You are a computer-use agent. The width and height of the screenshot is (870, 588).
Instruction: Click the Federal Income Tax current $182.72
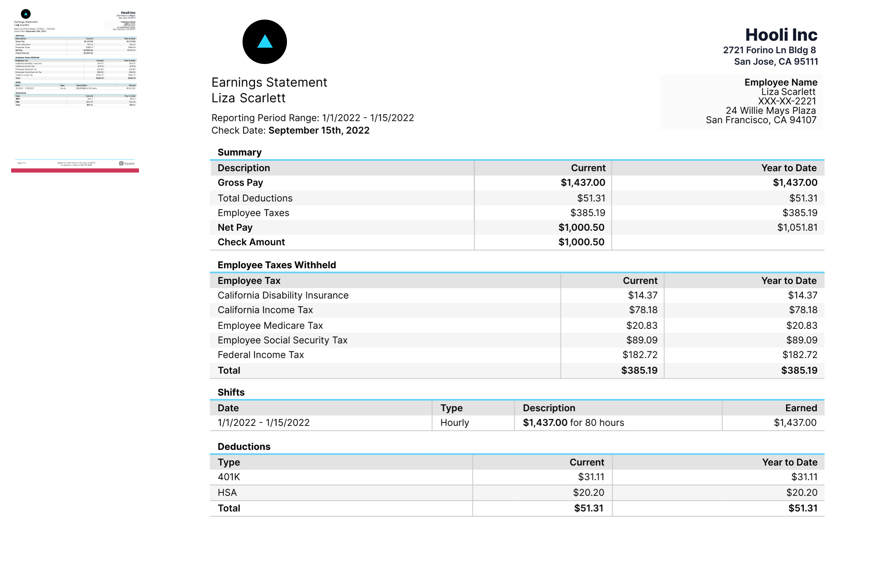(639, 355)
